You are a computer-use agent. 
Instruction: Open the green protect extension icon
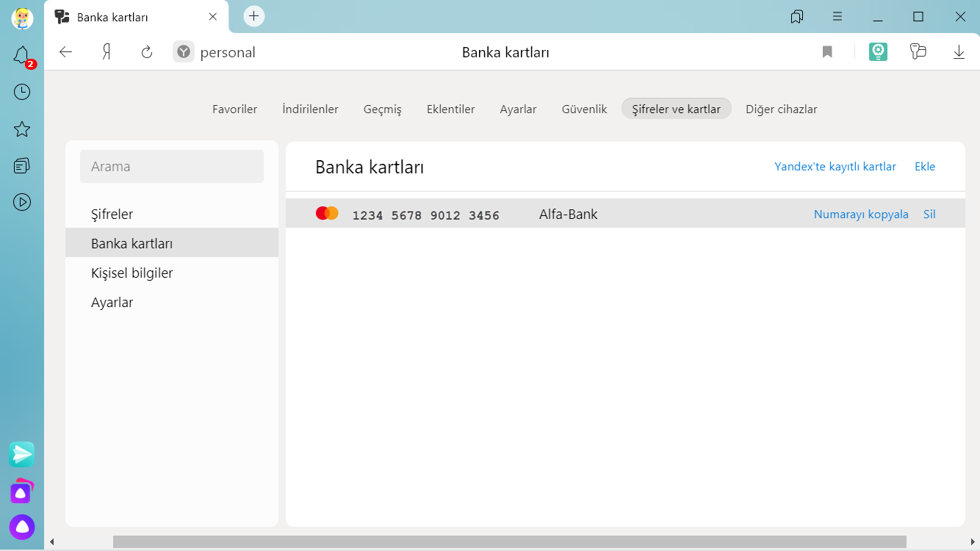pos(878,51)
